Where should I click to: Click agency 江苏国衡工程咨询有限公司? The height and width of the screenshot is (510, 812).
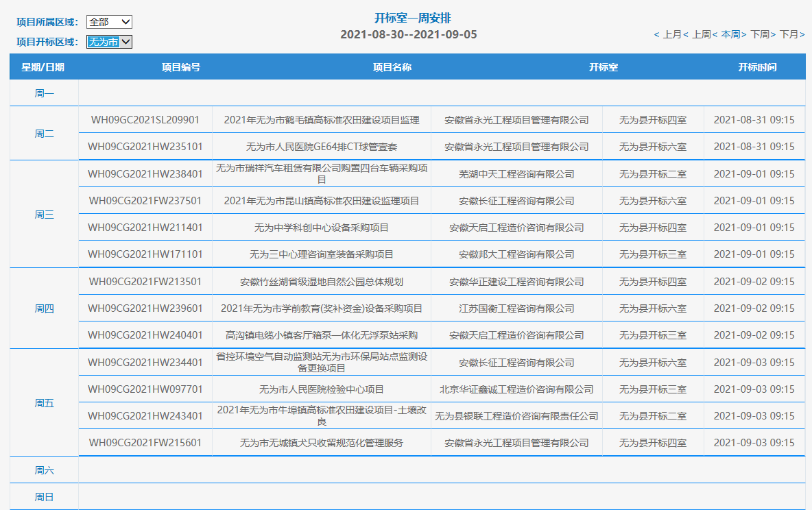point(516,308)
